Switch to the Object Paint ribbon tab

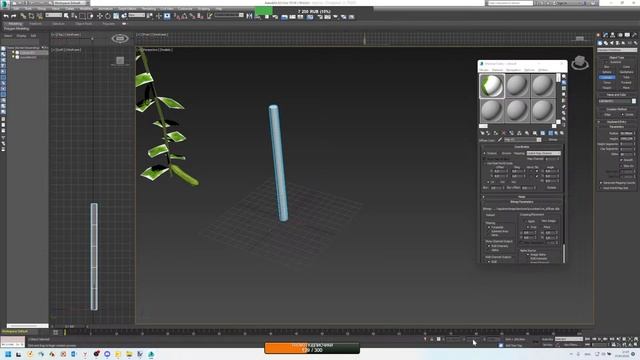84,24
